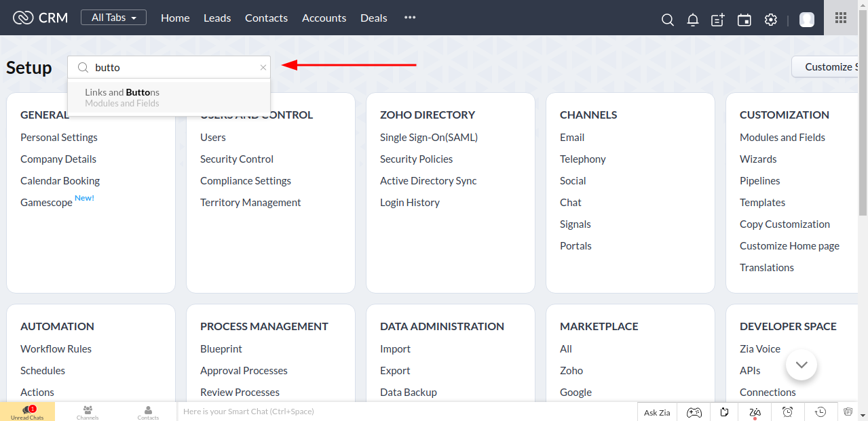Image resolution: width=868 pixels, height=421 pixels.
Task: Open Pipelines under Customization
Action: (x=760, y=180)
